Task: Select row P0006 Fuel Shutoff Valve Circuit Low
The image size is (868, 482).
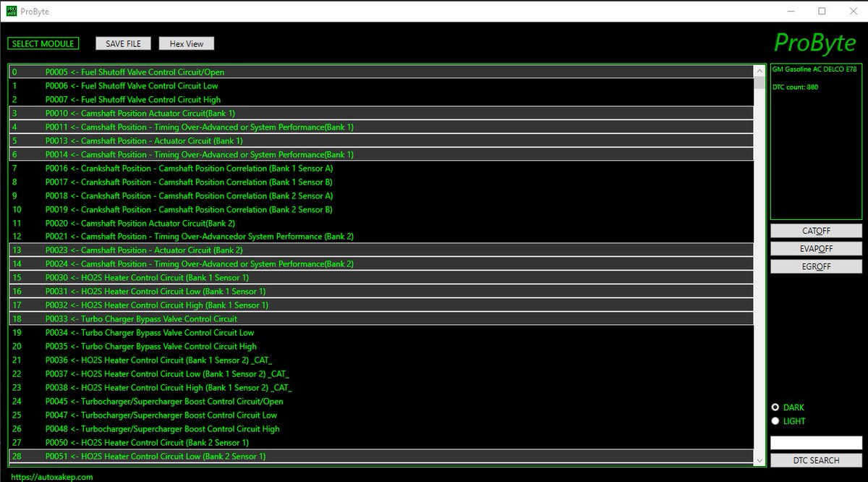Action: tap(381, 86)
